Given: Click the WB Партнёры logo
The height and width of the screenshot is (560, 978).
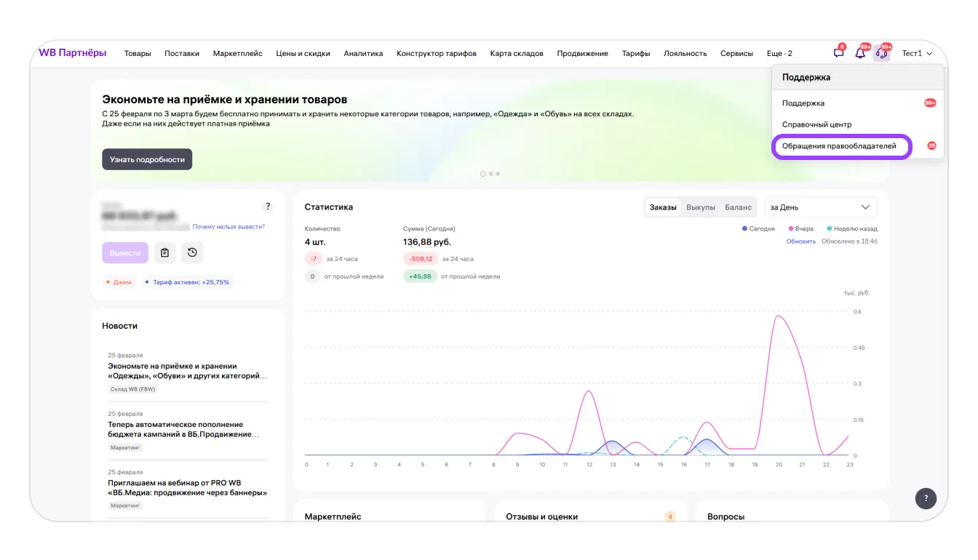Looking at the screenshot, I should [73, 53].
